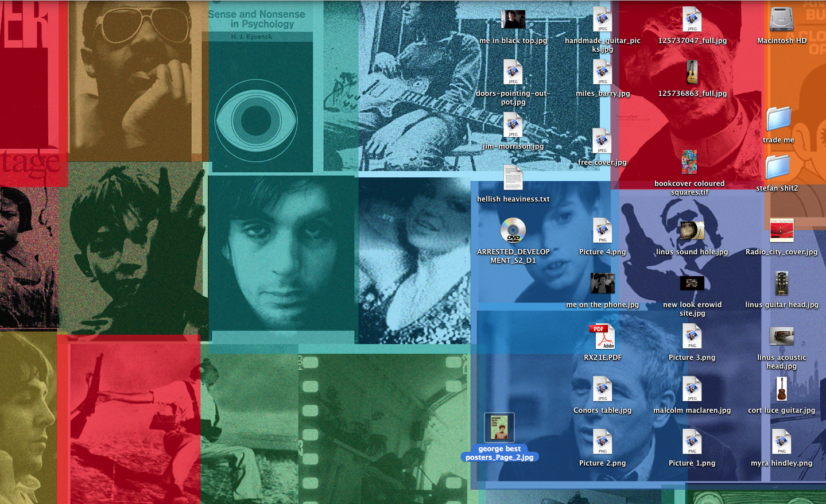
Task: Click the 'myra hindley.png' file name
Action: [781, 463]
